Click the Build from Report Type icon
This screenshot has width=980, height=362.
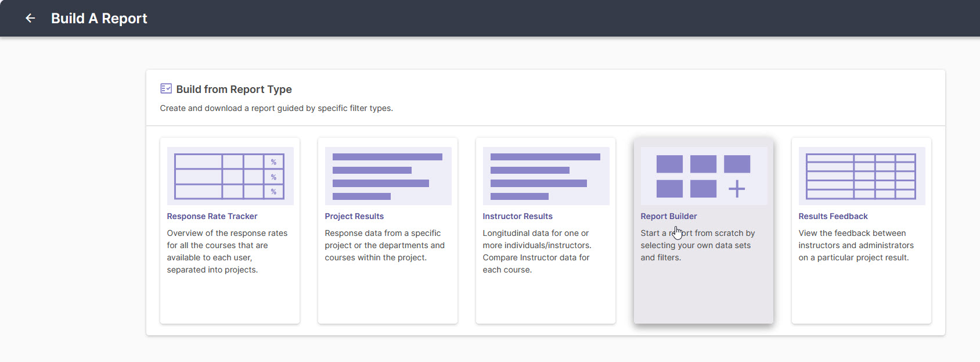[x=166, y=88]
